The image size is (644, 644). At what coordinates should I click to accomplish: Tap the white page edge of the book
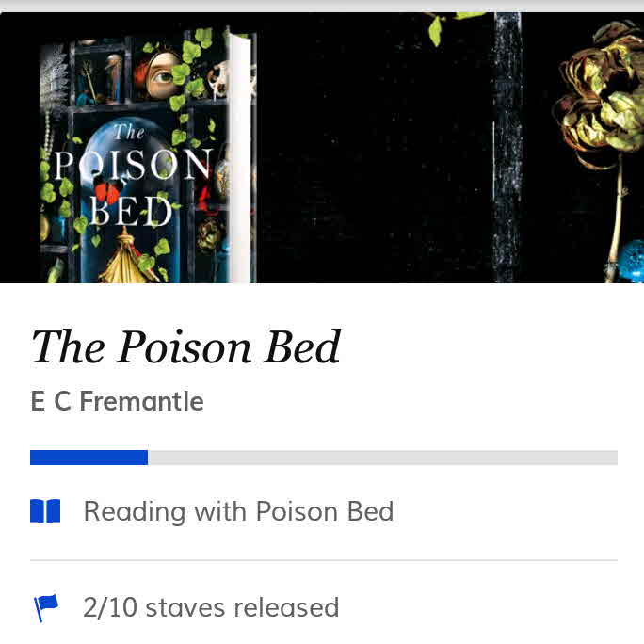[241, 160]
